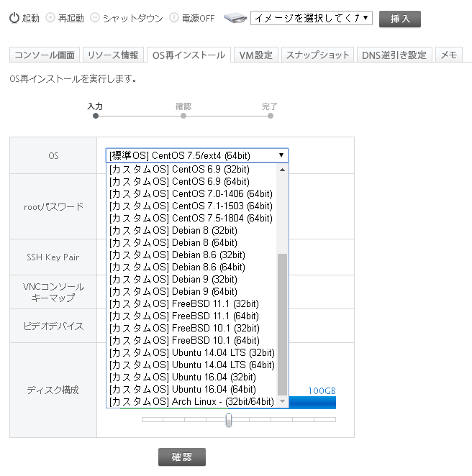
Task: Open the VM設定 tab
Action: pos(255,55)
